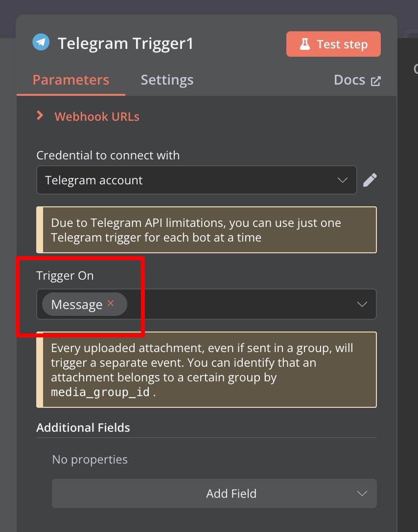This screenshot has height=532, width=418.
Task: Click the Telegram paper plane icon
Action: point(41,42)
